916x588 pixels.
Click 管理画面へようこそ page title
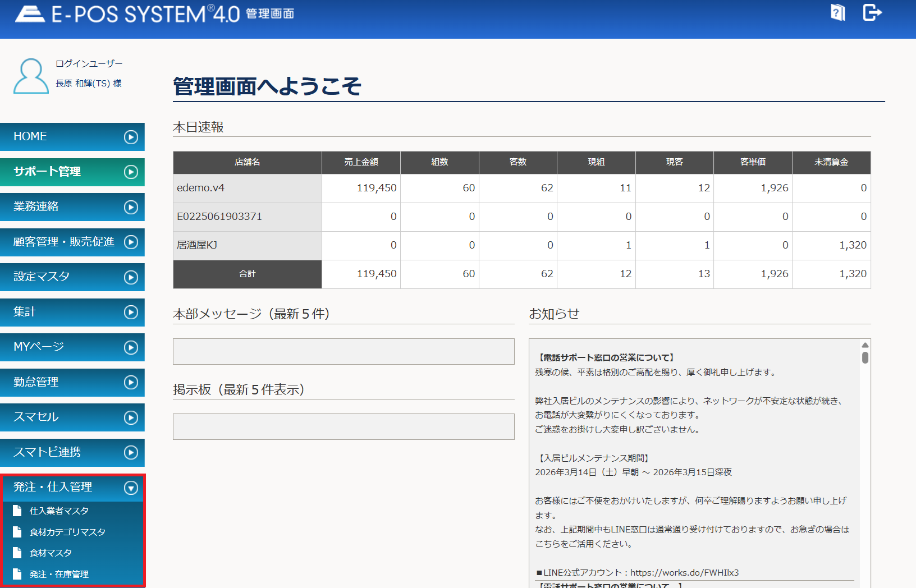(267, 86)
